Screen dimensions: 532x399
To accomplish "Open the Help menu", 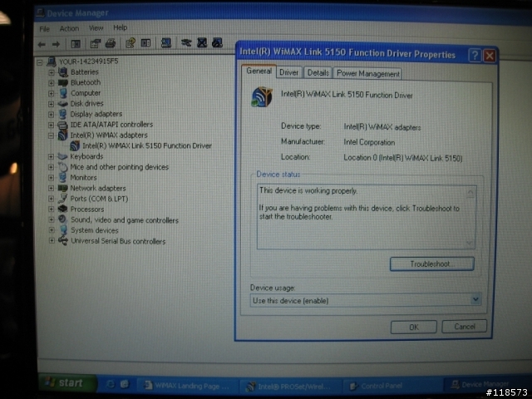I will click(120, 27).
